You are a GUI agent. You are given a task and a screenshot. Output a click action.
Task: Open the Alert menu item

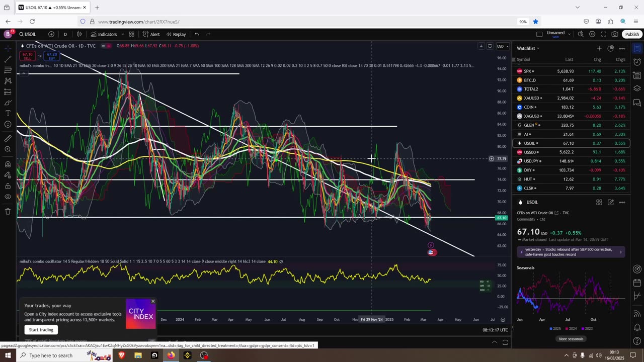(151, 34)
